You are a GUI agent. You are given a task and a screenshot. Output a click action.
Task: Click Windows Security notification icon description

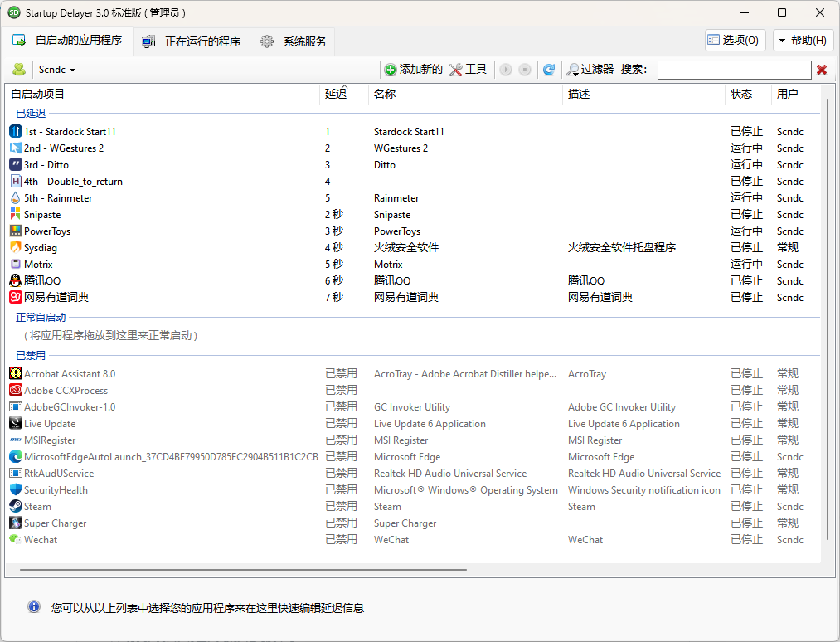pyautogui.click(x=644, y=490)
